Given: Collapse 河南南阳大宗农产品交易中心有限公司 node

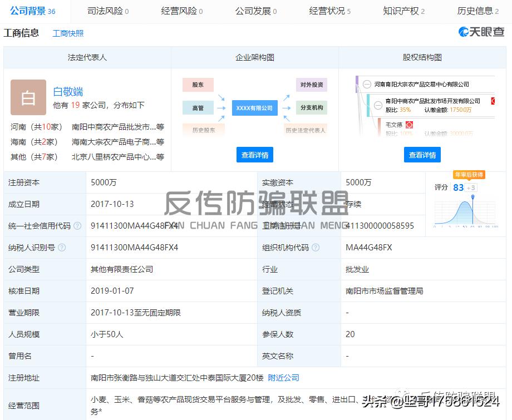Looking at the screenshot, I should pos(367,85).
